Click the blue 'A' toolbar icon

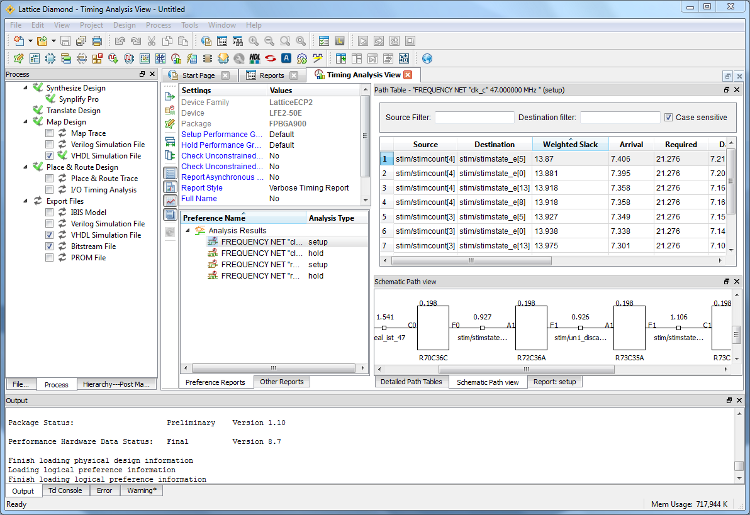(286, 58)
